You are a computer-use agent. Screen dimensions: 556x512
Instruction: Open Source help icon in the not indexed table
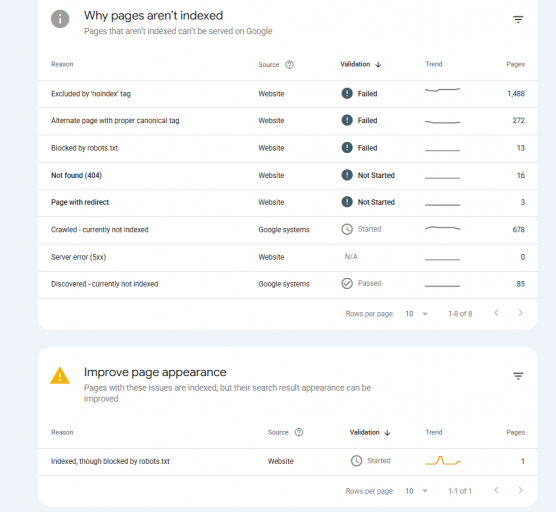click(x=289, y=65)
